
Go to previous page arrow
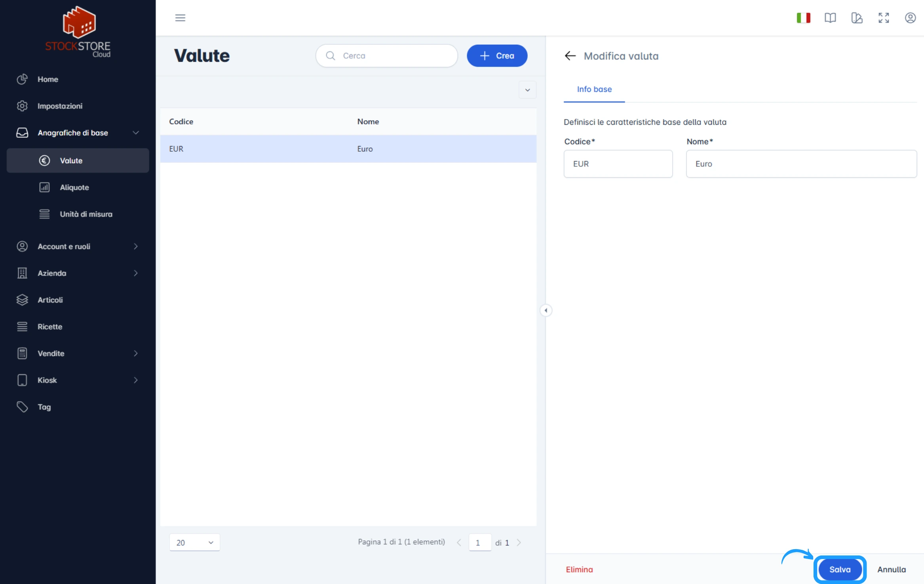click(459, 542)
